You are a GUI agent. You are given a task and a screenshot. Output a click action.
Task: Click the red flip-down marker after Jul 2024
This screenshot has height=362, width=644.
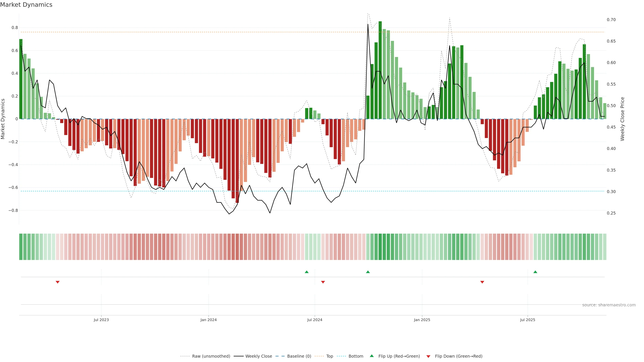[x=323, y=282]
